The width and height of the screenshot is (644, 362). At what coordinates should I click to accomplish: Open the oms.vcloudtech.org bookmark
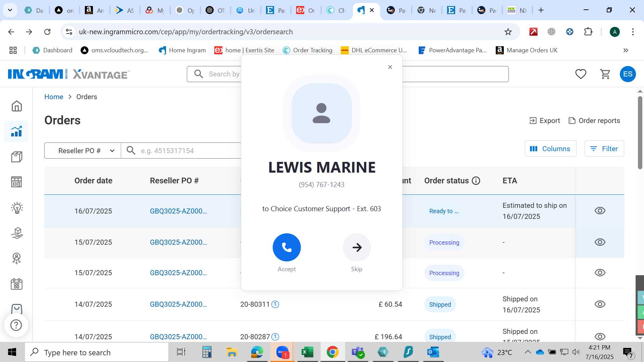point(114,50)
